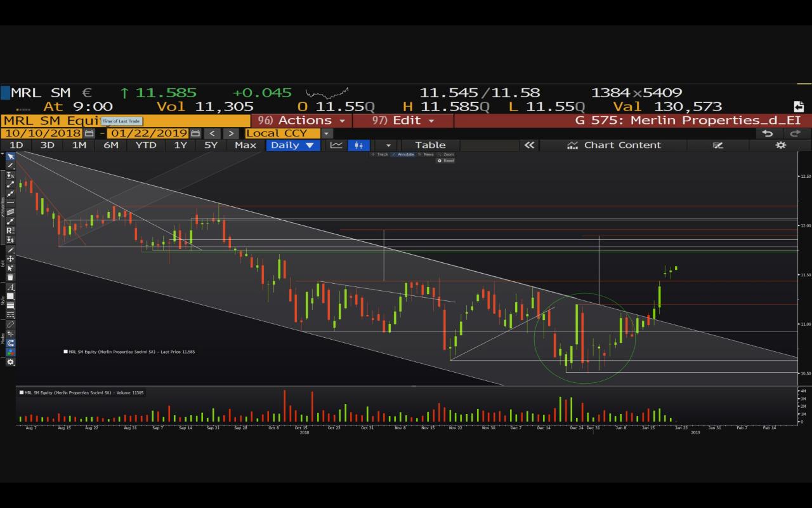Click the export page icon
This screenshot has height=508, width=812.
(x=799, y=107)
